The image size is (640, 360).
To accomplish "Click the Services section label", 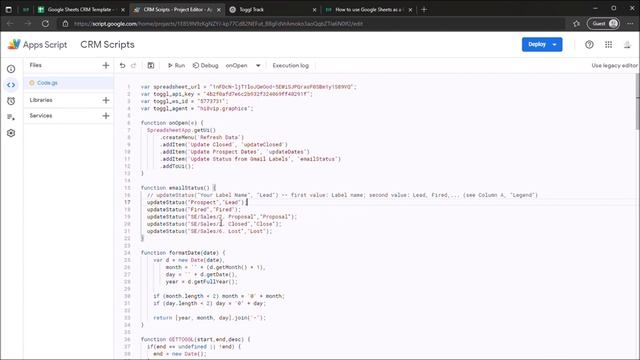I will click(x=41, y=116).
